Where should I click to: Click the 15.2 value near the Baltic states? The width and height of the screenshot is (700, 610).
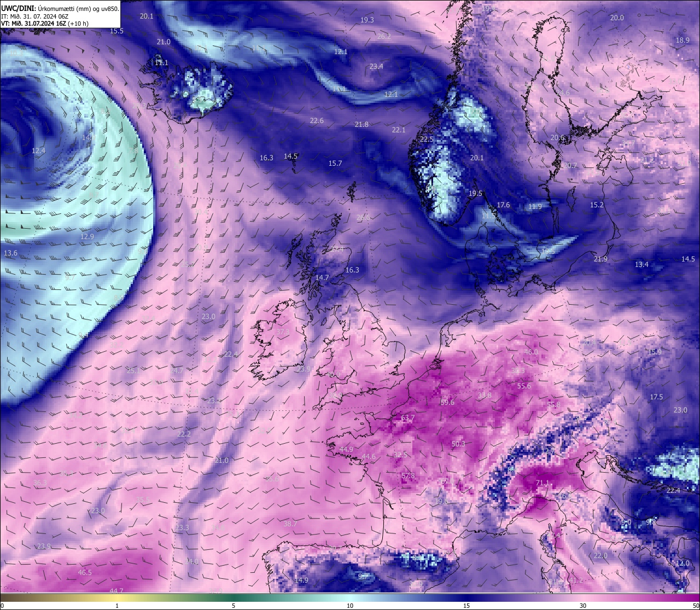click(597, 205)
